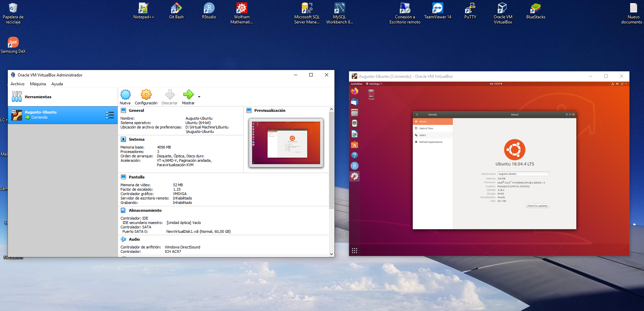
Task: Open the Oracle VM VirtualBox desktop shortcut
Action: (503, 13)
